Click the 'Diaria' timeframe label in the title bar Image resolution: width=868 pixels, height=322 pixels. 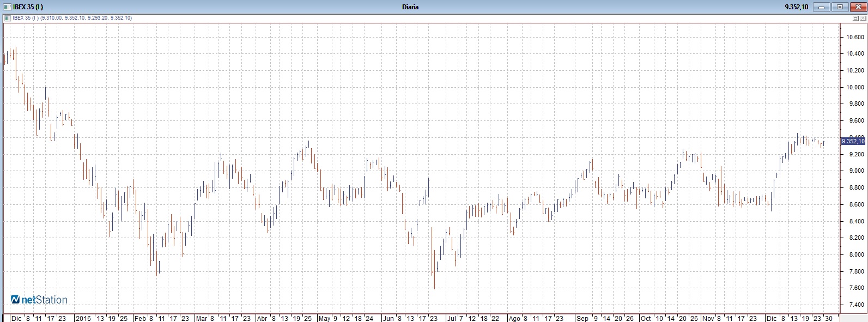(410, 7)
